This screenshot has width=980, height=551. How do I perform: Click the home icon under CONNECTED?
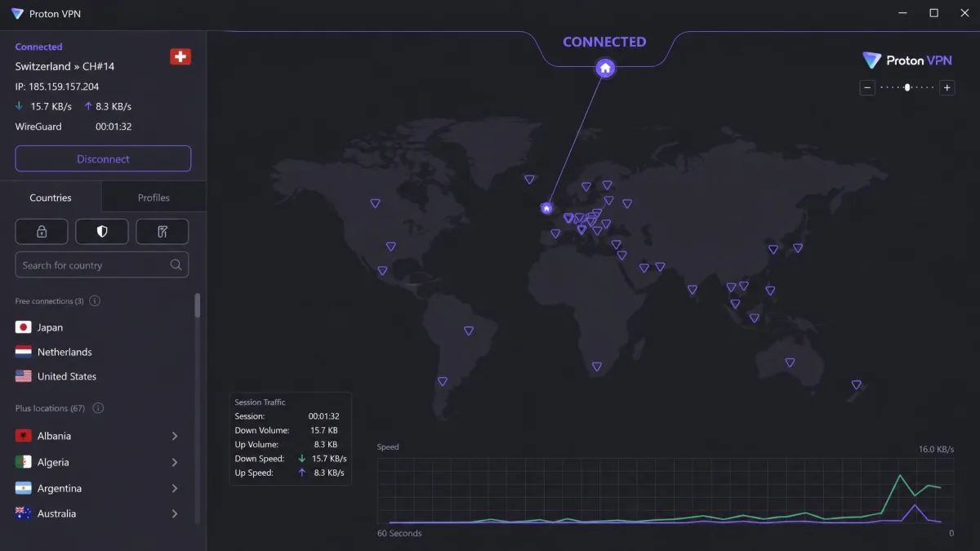605,69
